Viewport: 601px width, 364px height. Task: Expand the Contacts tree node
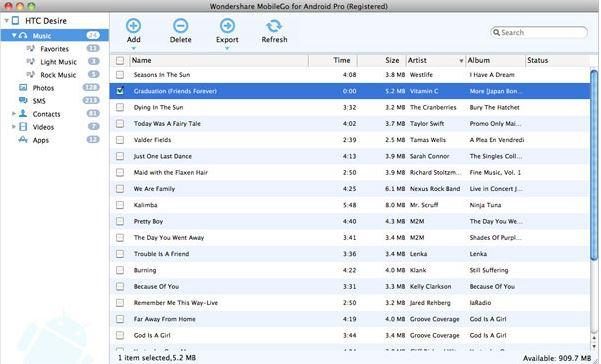(14, 114)
